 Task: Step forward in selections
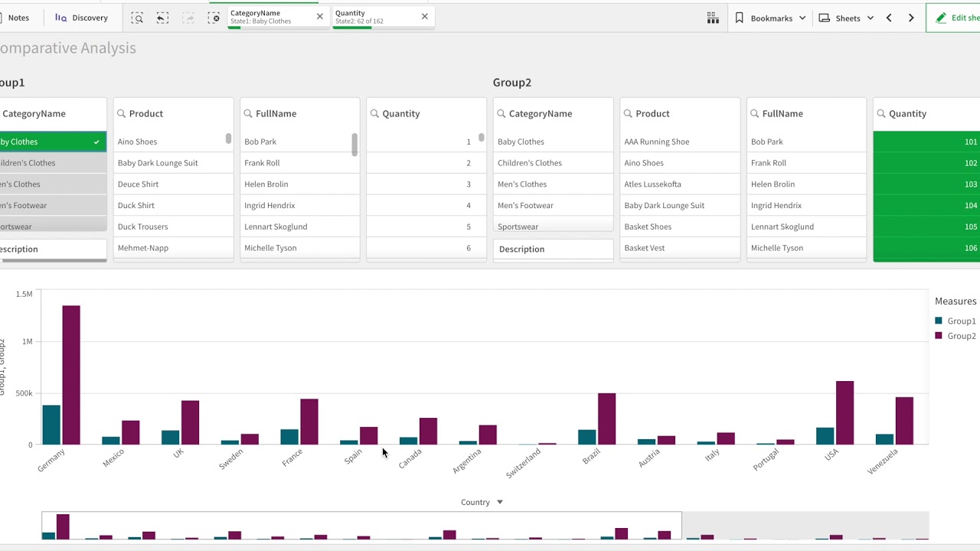[x=188, y=18]
